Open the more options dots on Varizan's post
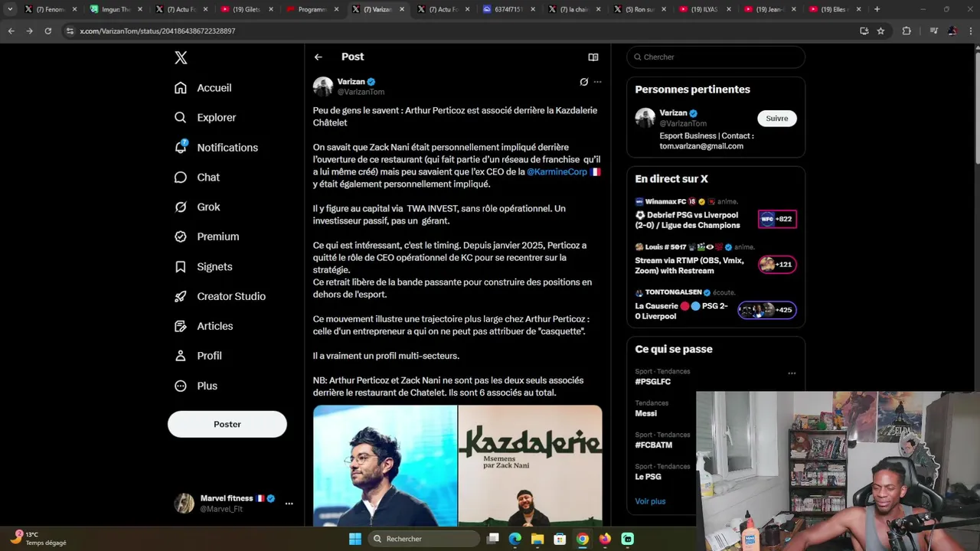This screenshot has width=980, height=551. click(597, 82)
